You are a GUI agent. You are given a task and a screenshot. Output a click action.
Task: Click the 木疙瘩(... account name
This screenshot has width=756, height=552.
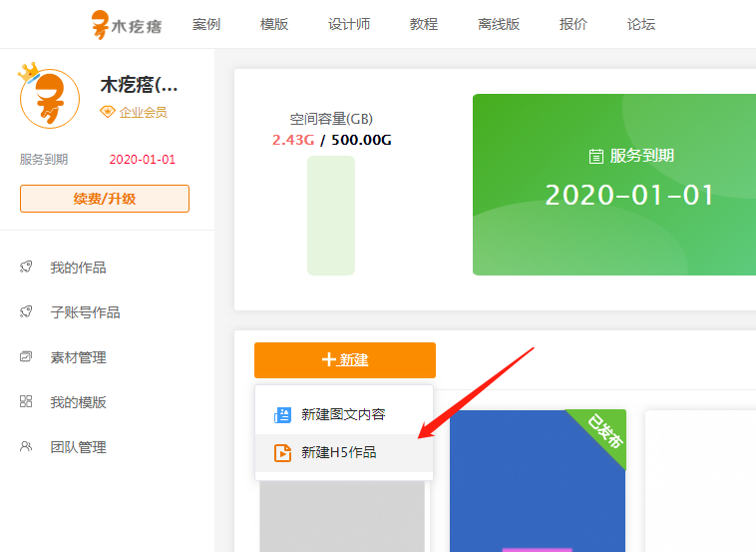139,85
